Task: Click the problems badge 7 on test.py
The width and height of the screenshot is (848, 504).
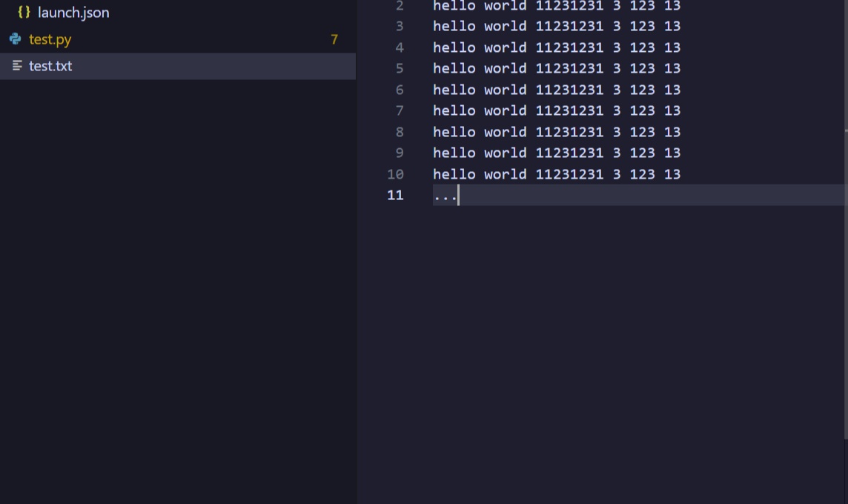Action: click(x=334, y=39)
